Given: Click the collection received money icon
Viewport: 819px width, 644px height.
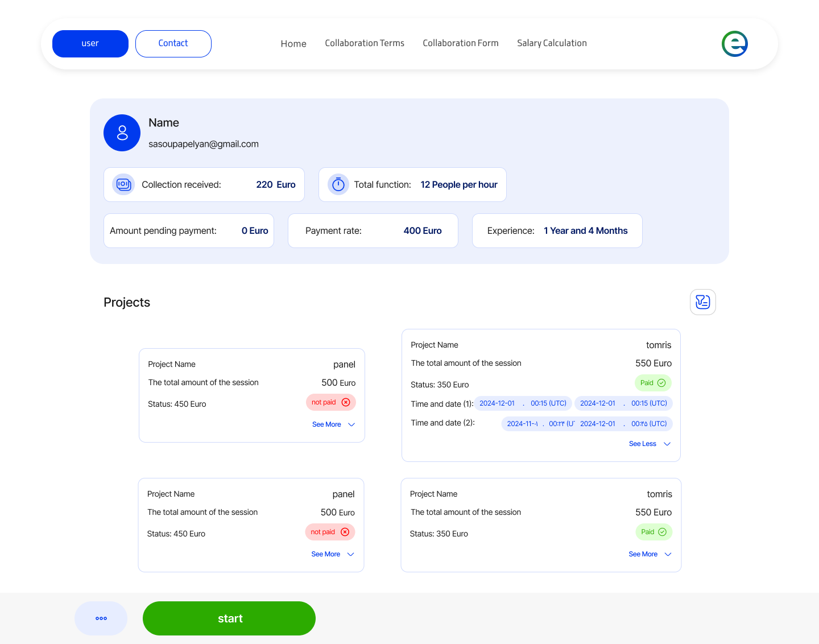Looking at the screenshot, I should 123,184.
